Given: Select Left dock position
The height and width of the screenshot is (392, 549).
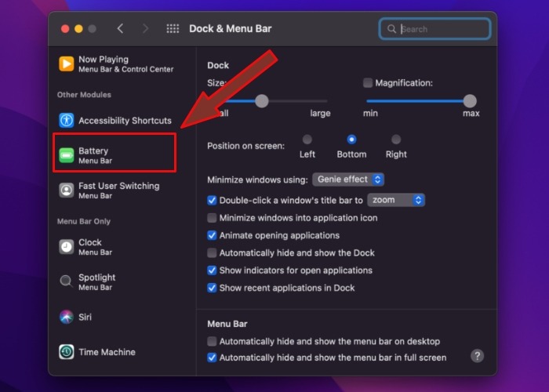Looking at the screenshot, I should coord(307,140).
